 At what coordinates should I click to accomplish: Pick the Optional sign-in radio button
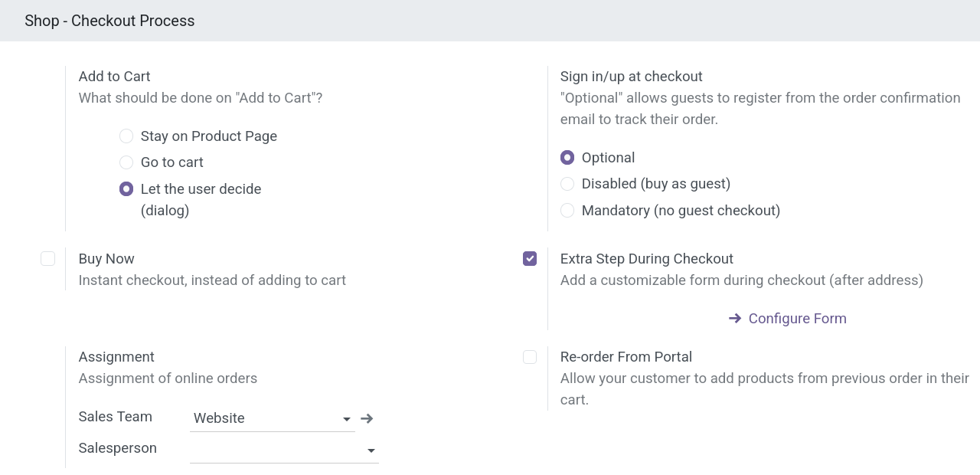(567, 158)
